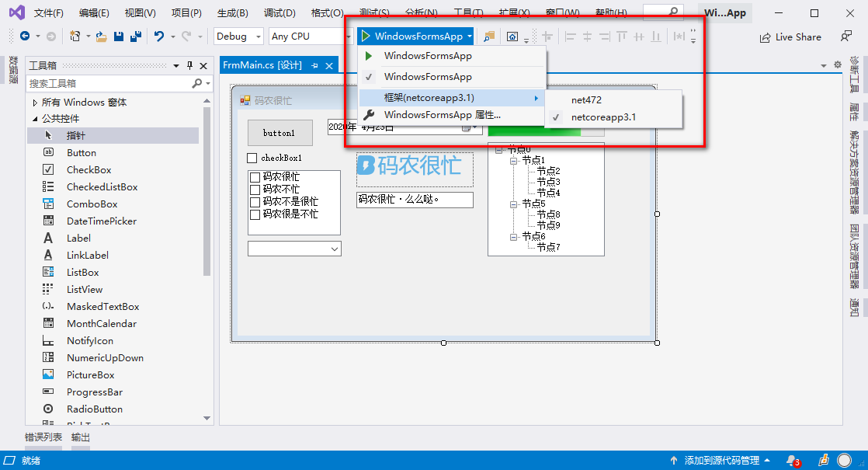Viewport: 868px width, 470px height.
Task: Click the single floppy save icon
Action: 119,37
